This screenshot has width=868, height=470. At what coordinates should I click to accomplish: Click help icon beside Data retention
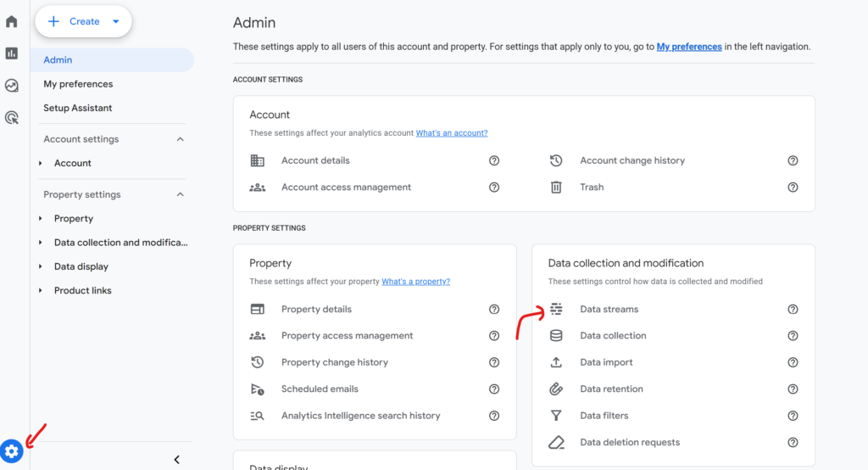click(793, 389)
